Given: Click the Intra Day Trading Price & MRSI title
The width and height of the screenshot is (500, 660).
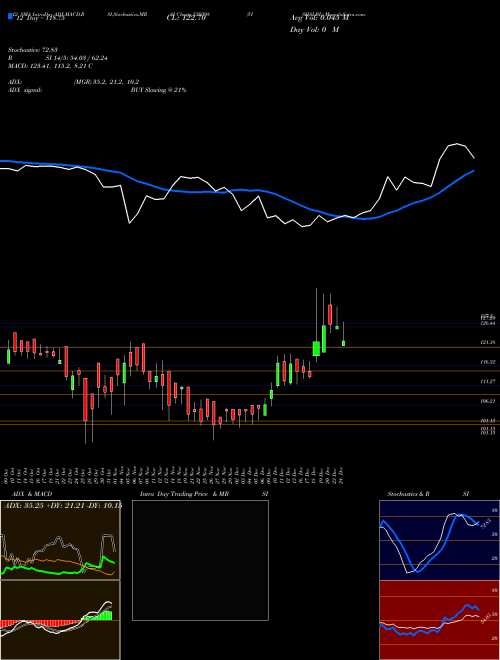Looking at the screenshot, I should (204, 494).
